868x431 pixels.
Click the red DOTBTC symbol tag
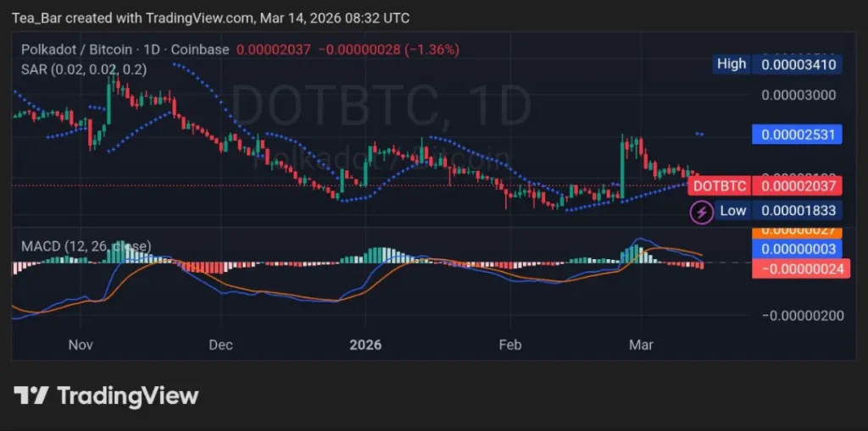(719, 185)
